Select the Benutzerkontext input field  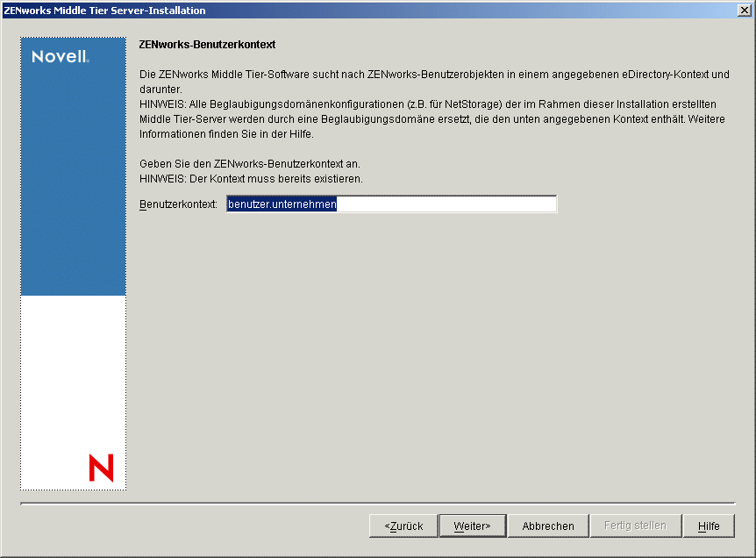click(x=391, y=204)
